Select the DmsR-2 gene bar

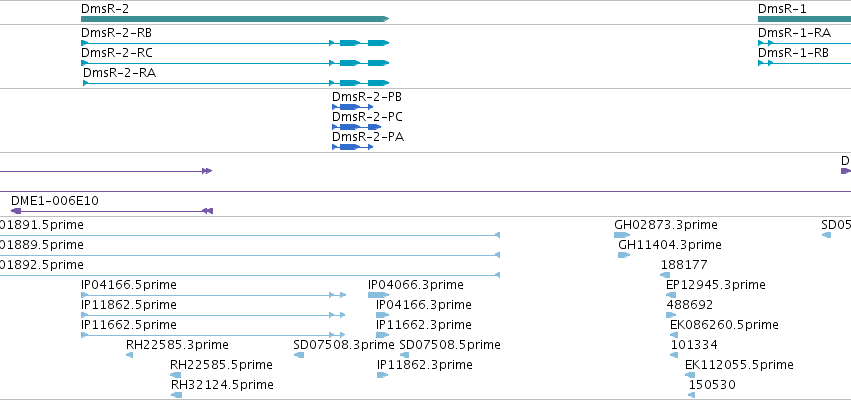point(235,19)
